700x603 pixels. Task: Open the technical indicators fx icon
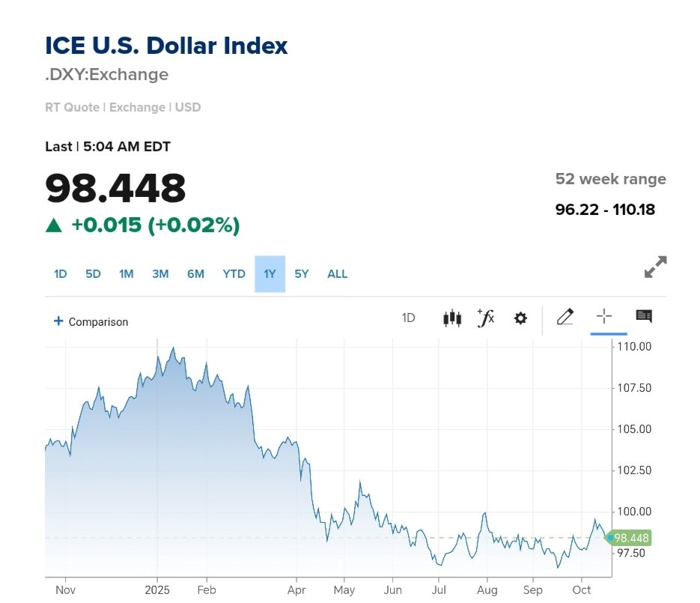[x=486, y=318]
